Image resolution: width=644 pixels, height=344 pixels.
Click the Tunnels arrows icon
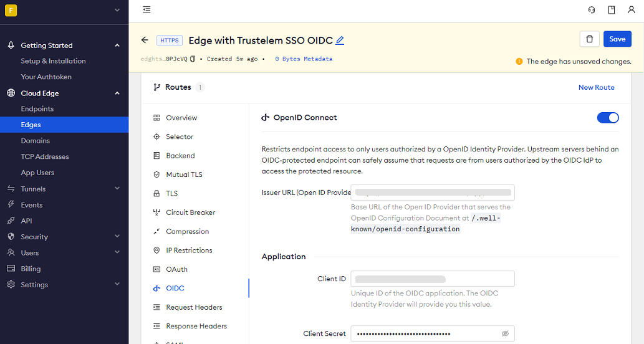tap(11, 189)
